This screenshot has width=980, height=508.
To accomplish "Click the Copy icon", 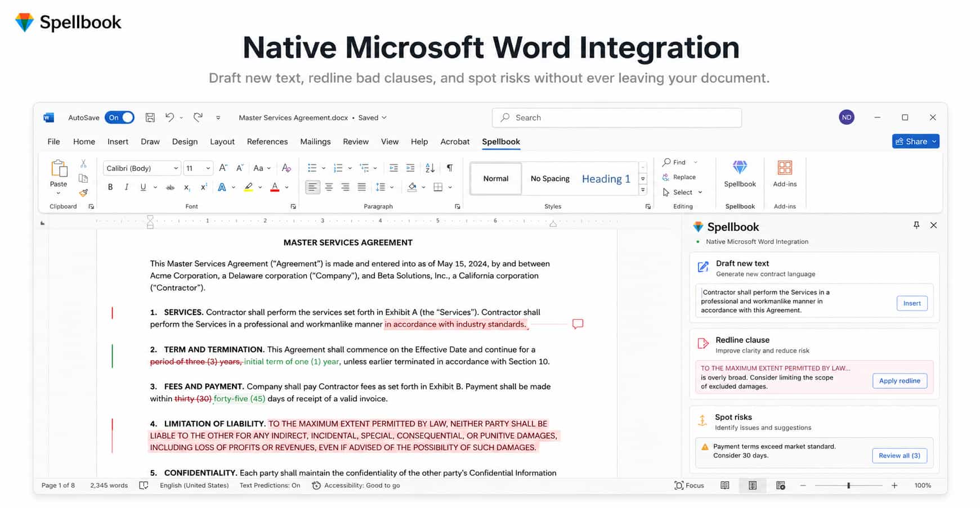I will tap(83, 178).
